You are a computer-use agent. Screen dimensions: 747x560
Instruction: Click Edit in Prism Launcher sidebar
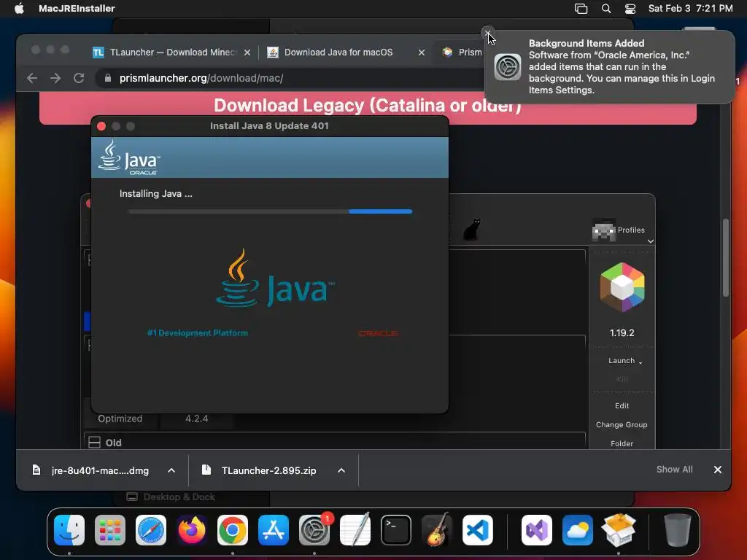pyautogui.click(x=622, y=405)
